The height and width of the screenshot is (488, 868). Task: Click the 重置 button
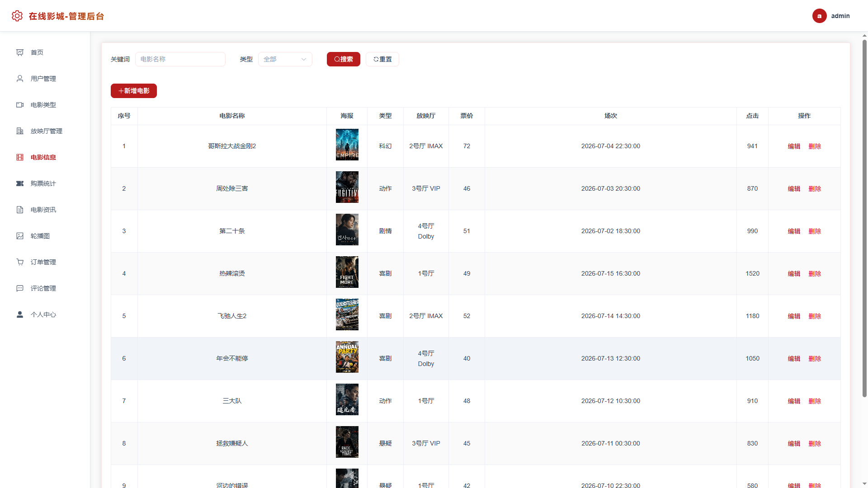(x=382, y=59)
